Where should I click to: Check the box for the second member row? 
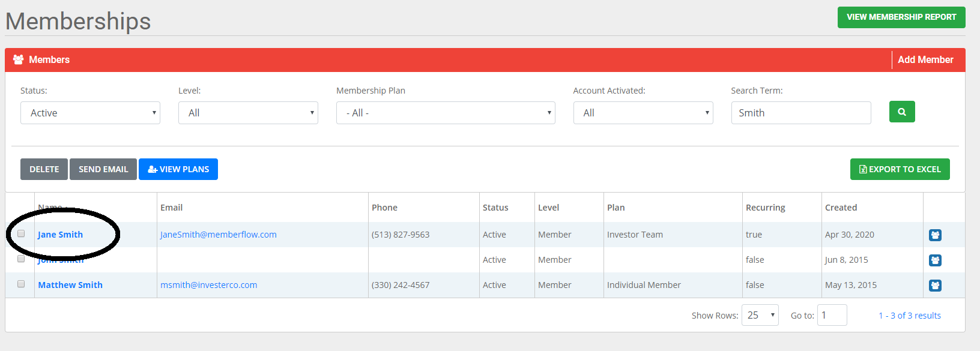(x=21, y=259)
